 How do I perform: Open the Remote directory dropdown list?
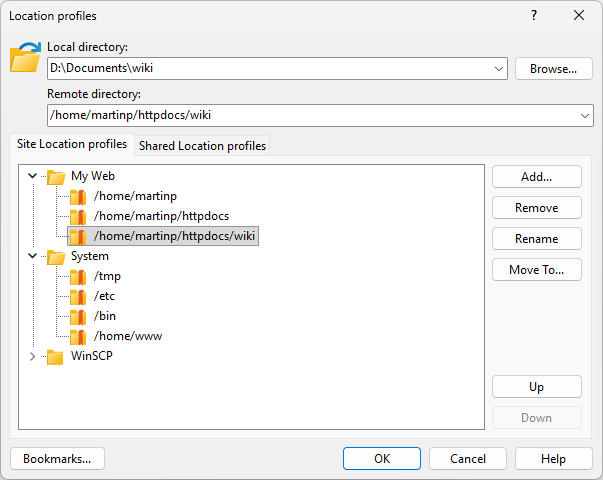click(585, 116)
